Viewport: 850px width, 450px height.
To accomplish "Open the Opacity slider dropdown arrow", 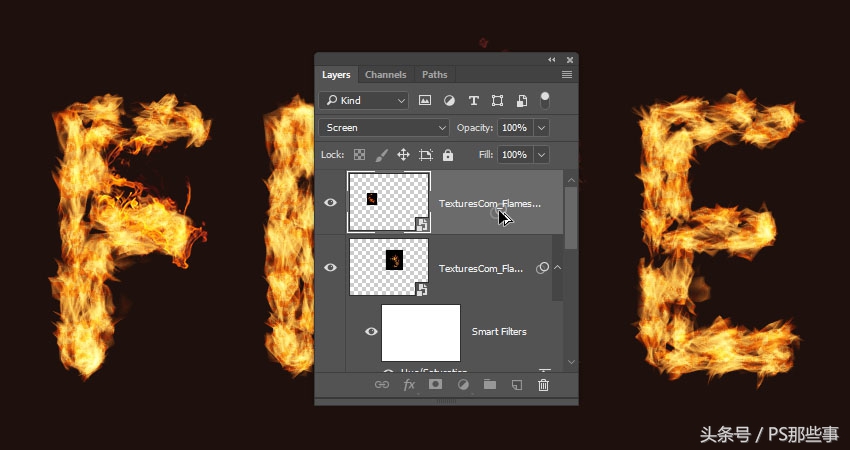I will click(541, 127).
